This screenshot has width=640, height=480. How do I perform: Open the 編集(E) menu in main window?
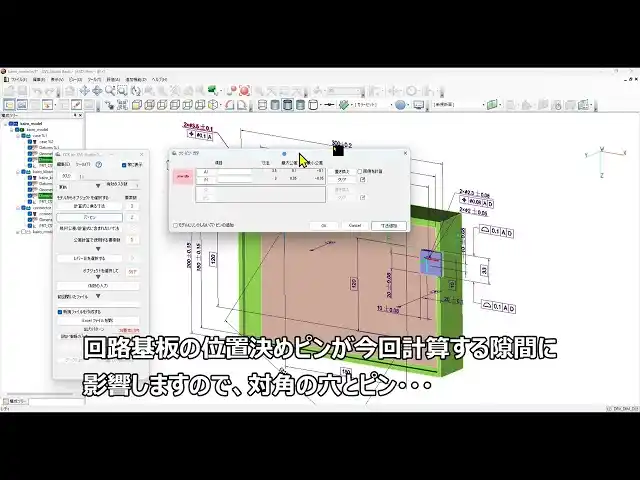coord(39,80)
